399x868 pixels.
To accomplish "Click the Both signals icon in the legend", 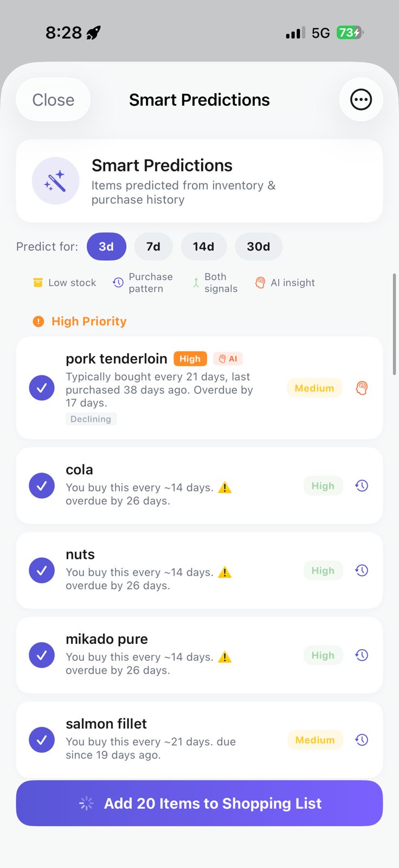I will tap(195, 282).
